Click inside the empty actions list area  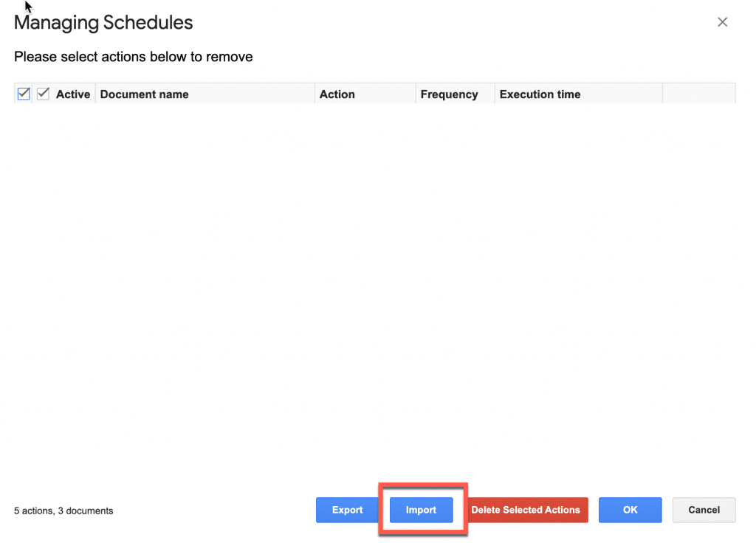[374, 289]
